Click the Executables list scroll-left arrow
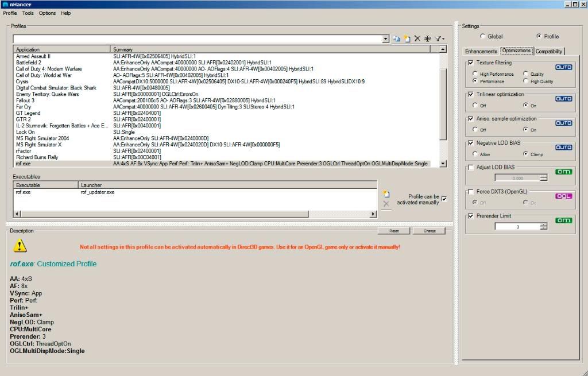Viewport: 588px width, 376px height. pyautogui.click(x=17, y=214)
